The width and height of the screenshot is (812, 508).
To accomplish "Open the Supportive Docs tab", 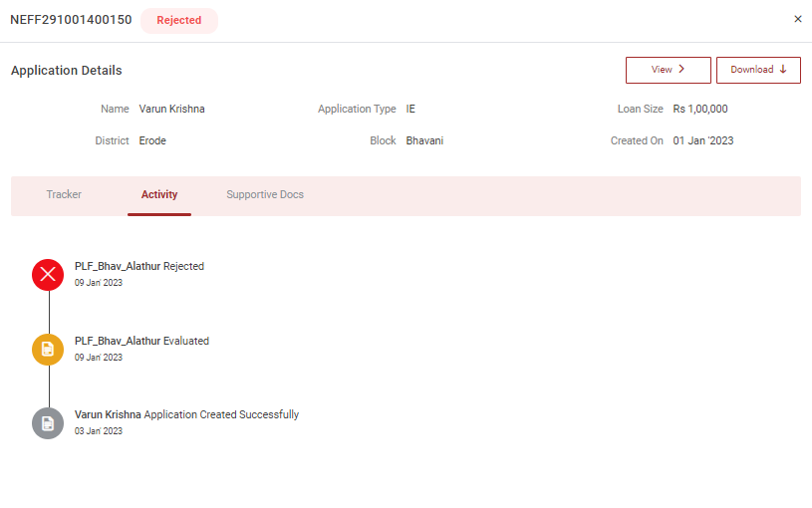I will pos(265,194).
